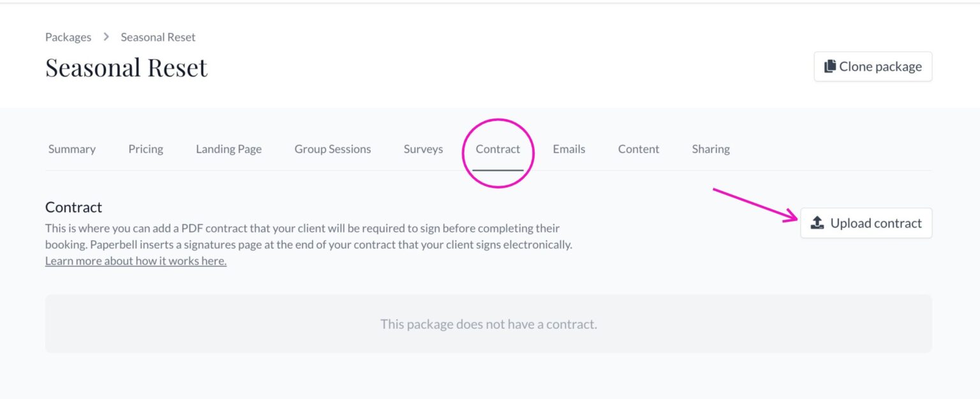Click the upload tray icon
This screenshot has height=399, width=980.
click(817, 223)
